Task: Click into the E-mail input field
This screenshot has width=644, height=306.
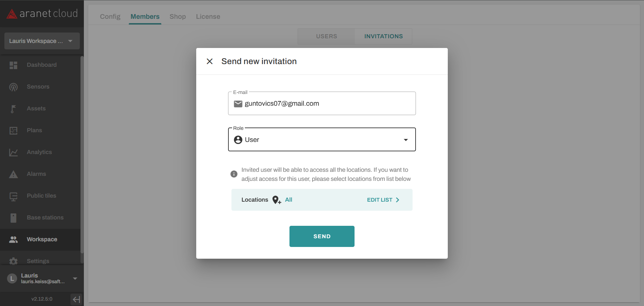Action: click(x=329, y=104)
